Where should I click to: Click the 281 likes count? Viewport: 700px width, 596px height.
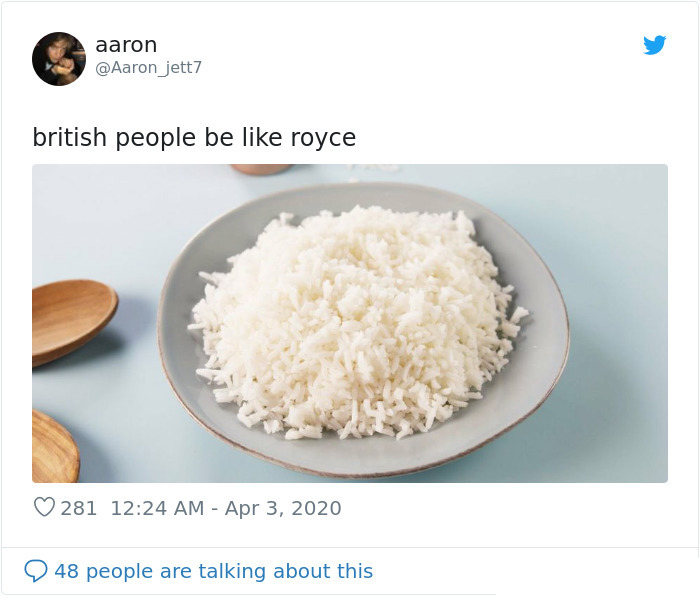click(79, 508)
